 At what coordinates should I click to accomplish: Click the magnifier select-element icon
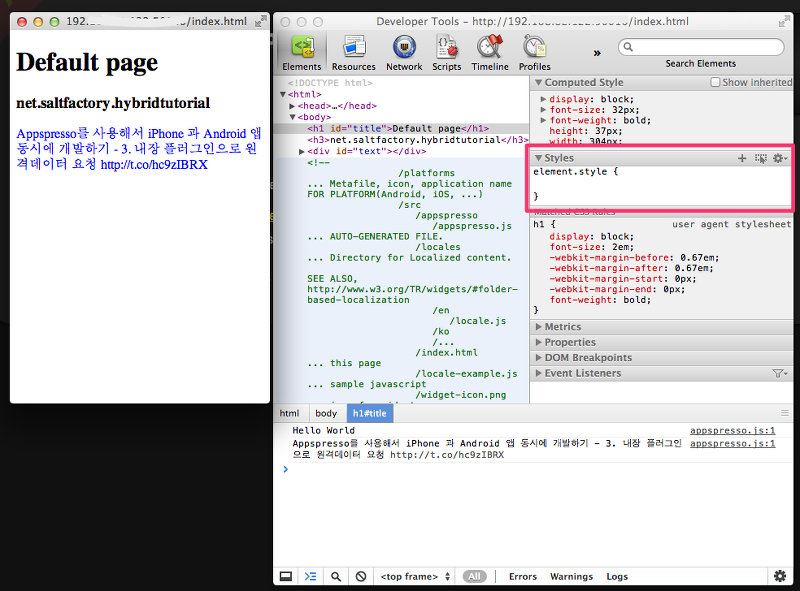click(x=336, y=576)
